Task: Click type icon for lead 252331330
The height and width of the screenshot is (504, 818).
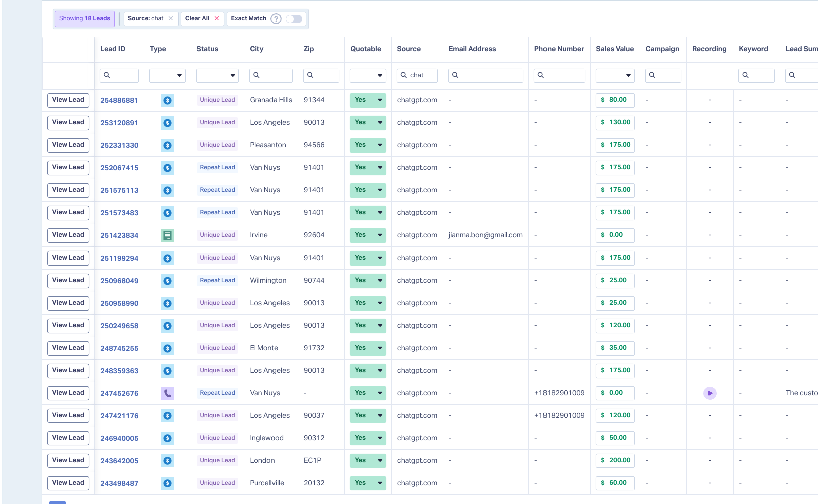Action: coord(167,145)
